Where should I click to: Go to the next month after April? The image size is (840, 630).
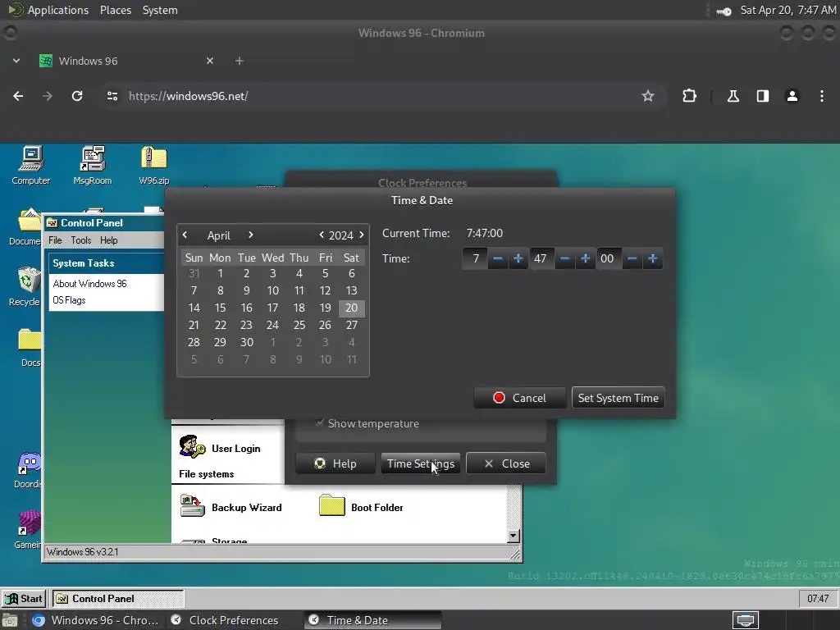251,235
